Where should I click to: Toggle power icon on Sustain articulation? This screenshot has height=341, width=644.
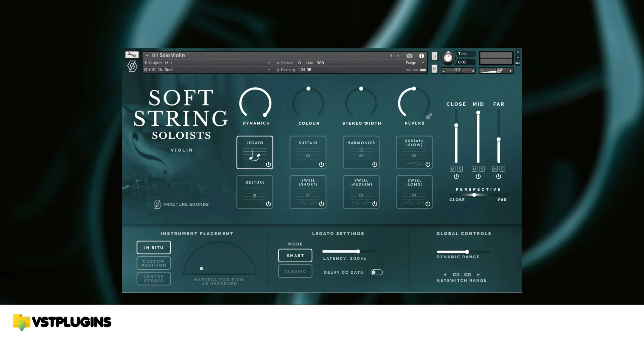tap(321, 164)
